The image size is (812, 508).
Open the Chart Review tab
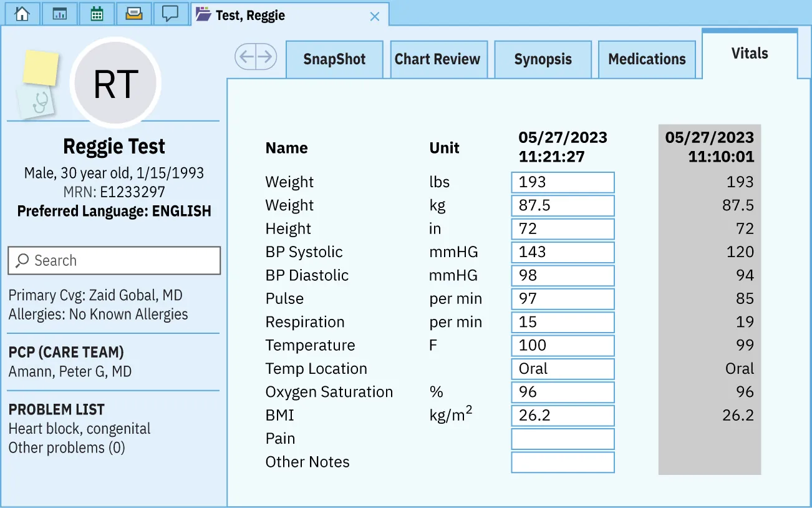click(438, 59)
